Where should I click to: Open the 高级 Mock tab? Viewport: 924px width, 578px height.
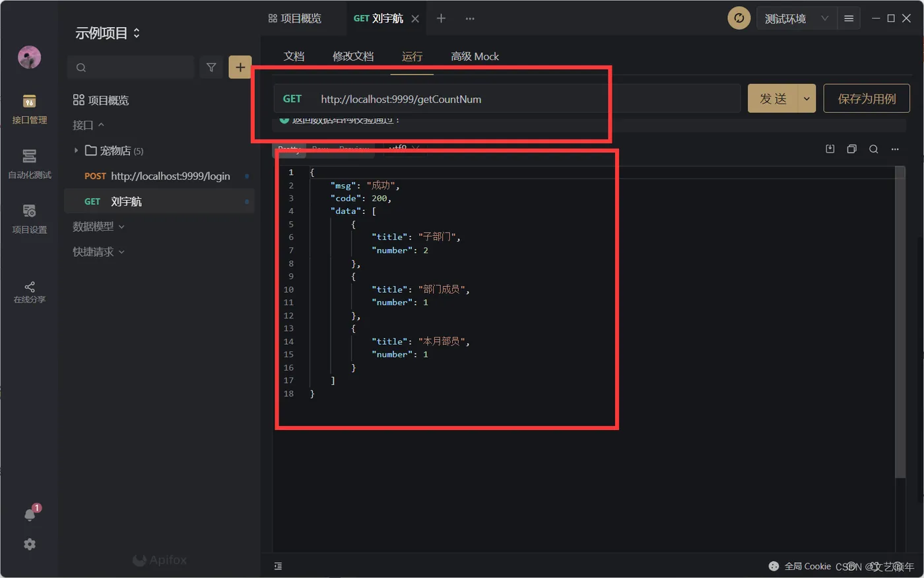[475, 56]
